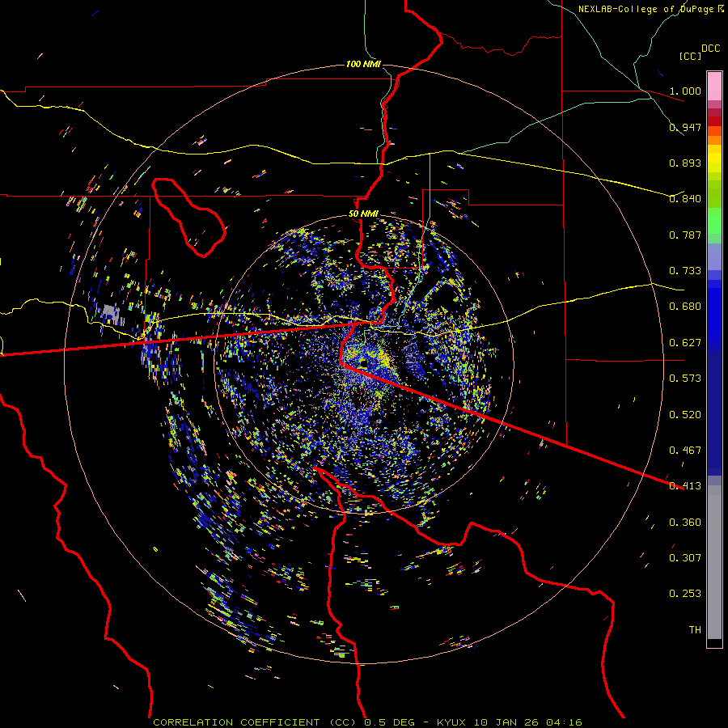Screen dimensions: 728x728
Task: Pick the bright green segment of color scale
Action: click(714, 222)
